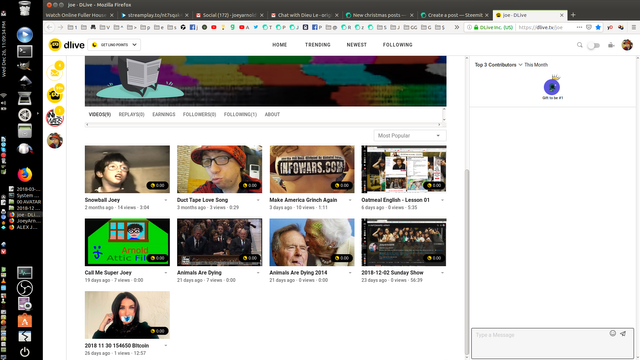This screenshot has width=640, height=360.
Task: Open the page actions three-dot menu
Action: tap(579, 27)
